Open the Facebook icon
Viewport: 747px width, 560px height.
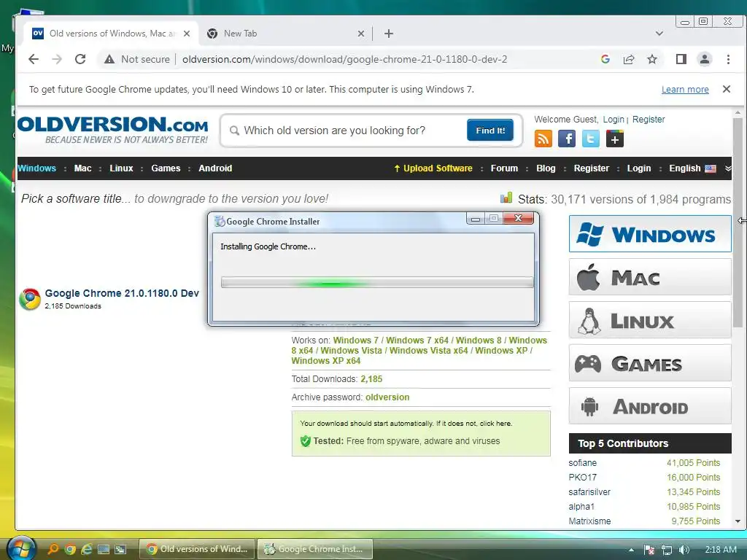[x=567, y=139]
